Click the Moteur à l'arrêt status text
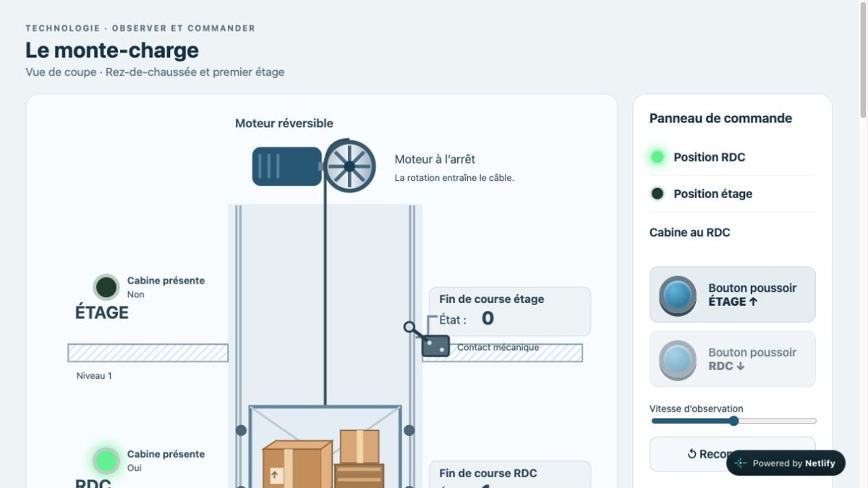Image resolution: width=868 pixels, height=488 pixels. coord(435,159)
